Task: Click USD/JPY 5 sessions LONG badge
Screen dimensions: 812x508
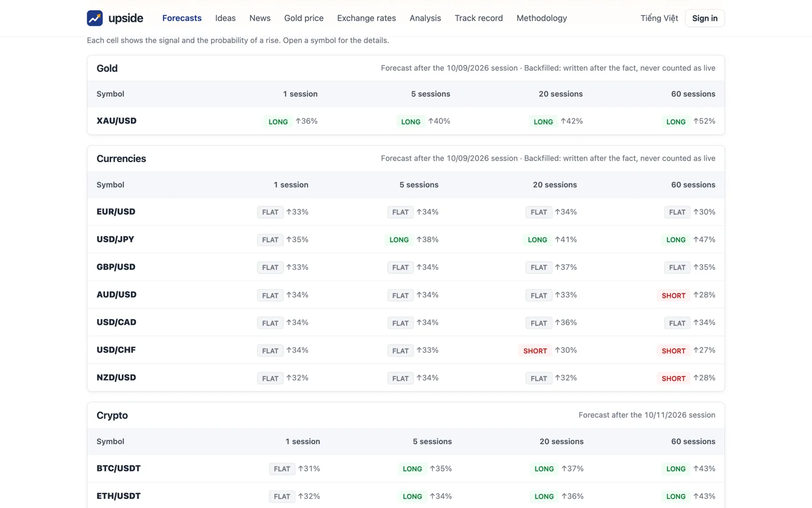Action: tap(399, 240)
